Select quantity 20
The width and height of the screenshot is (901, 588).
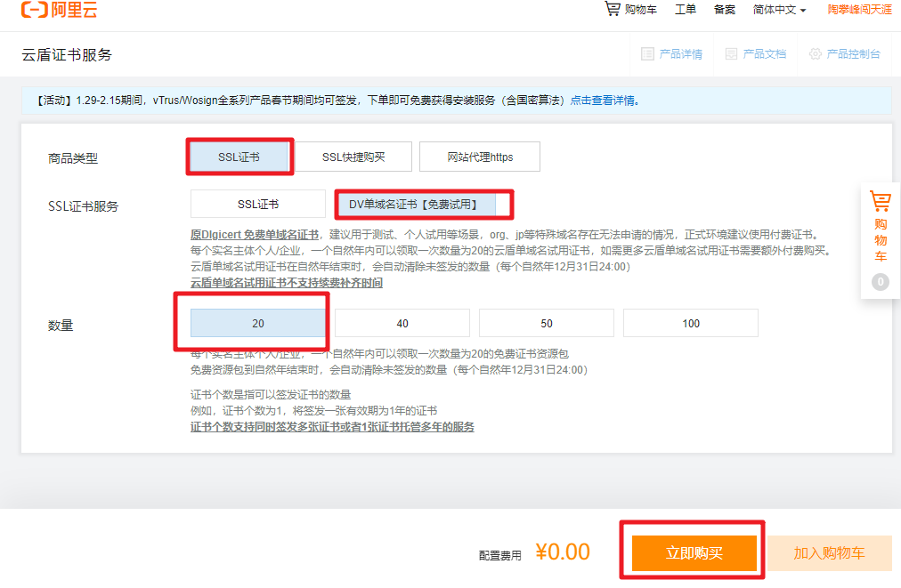258,323
